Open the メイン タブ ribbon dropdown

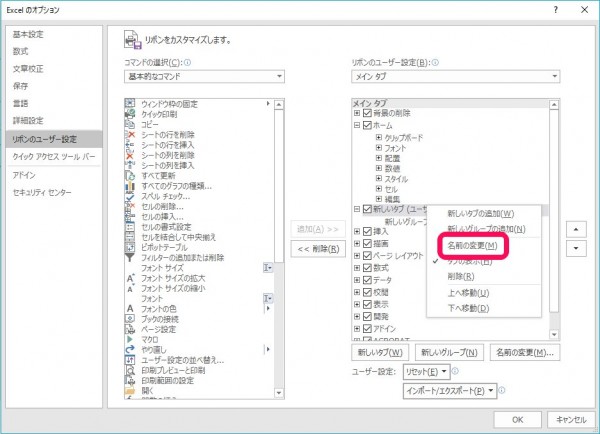click(455, 76)
